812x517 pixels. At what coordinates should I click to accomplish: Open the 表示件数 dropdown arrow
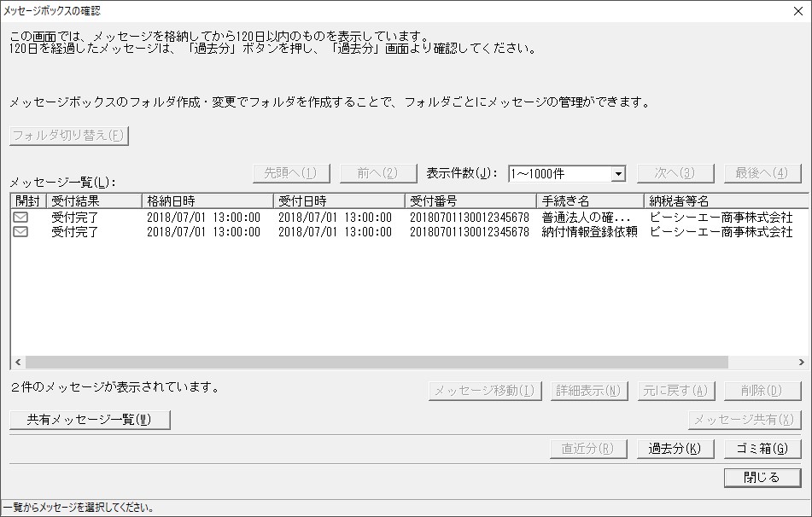[618, 174]
